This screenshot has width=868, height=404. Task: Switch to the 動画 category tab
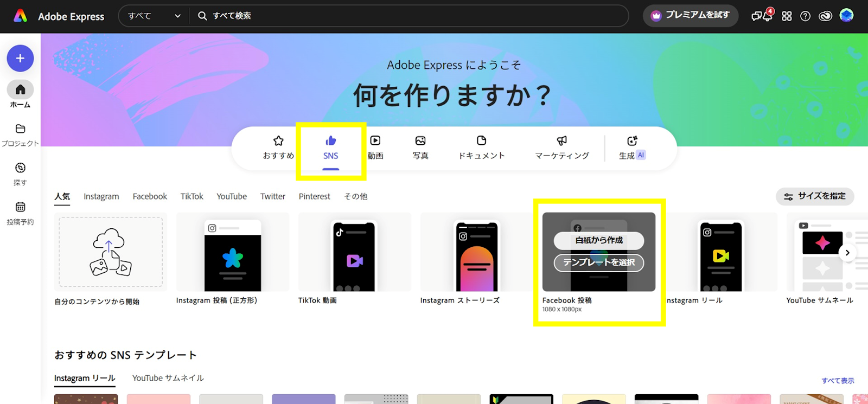(x=375, y=148)
